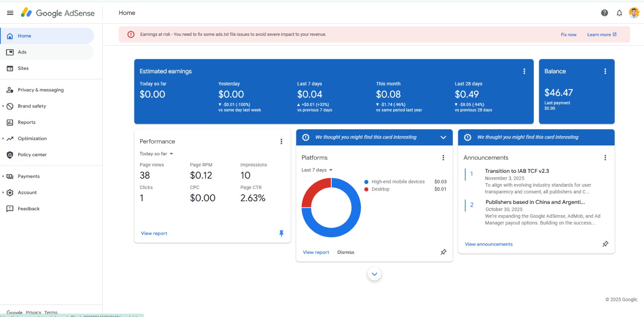Pin the Platforms card
Screen dimensions: 644x317
pos(443,252)
